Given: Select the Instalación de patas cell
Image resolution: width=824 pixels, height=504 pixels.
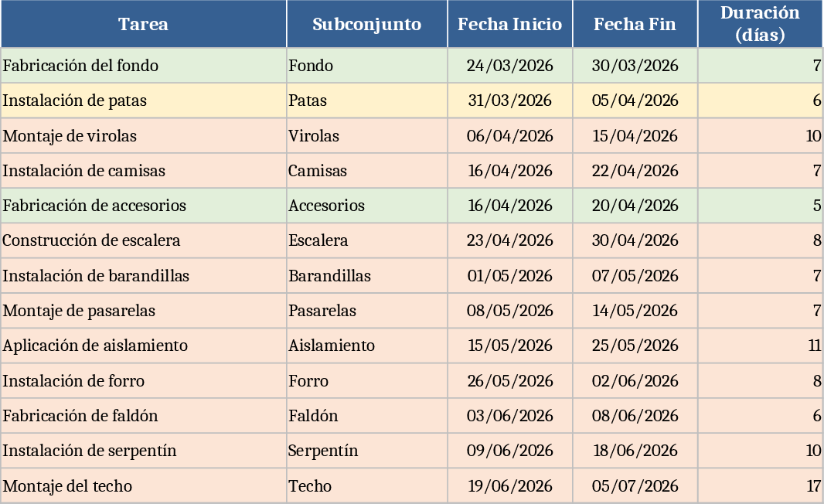Looking at the screenshot, I should pyautogui.click(x=144, y=100).
